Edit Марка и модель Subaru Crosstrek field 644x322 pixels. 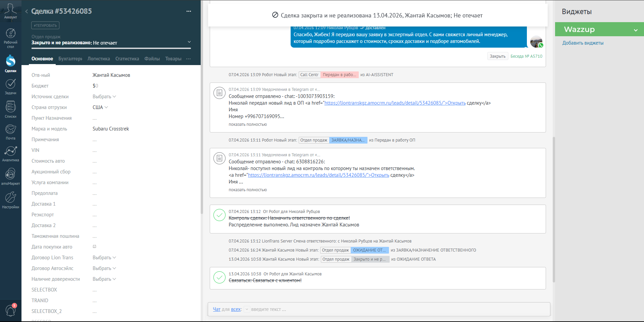(x=111, y=129)
